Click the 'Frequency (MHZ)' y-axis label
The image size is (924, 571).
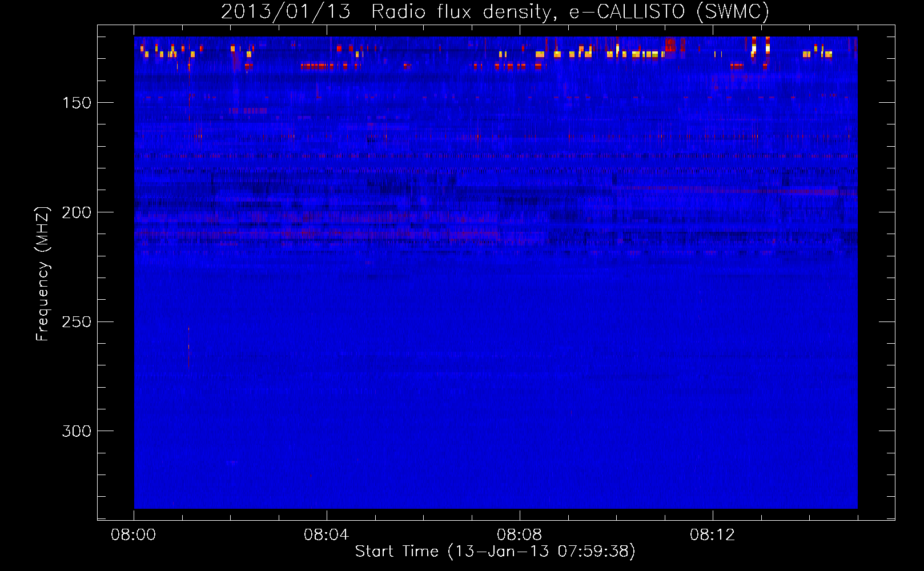tap(43, 274)
